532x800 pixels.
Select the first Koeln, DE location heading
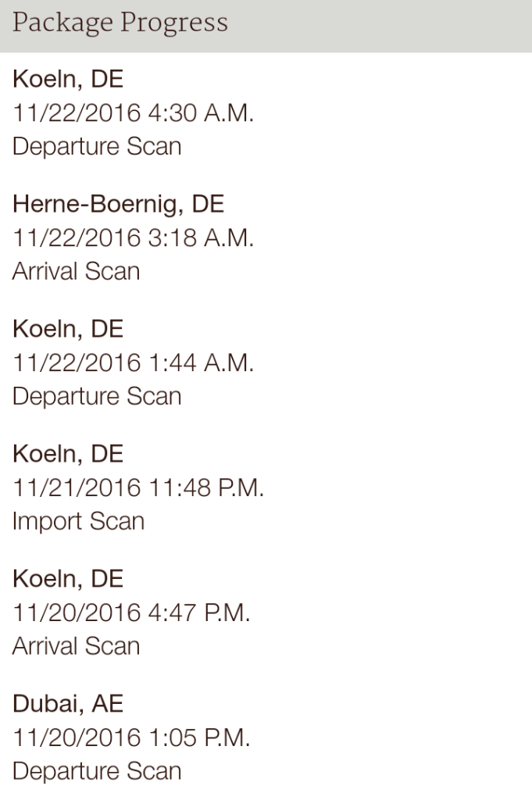tap(68, 80)
